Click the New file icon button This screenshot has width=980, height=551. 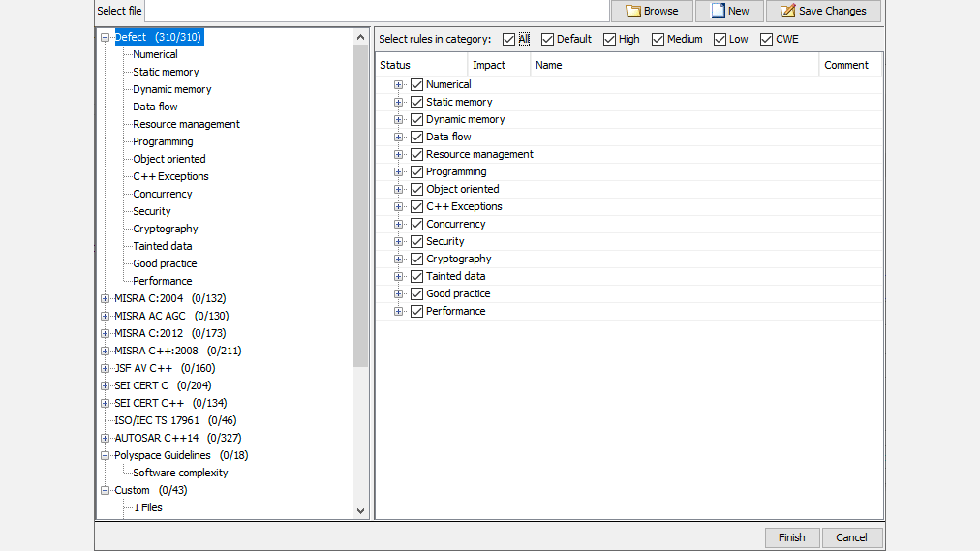click(x=718, y=11)
